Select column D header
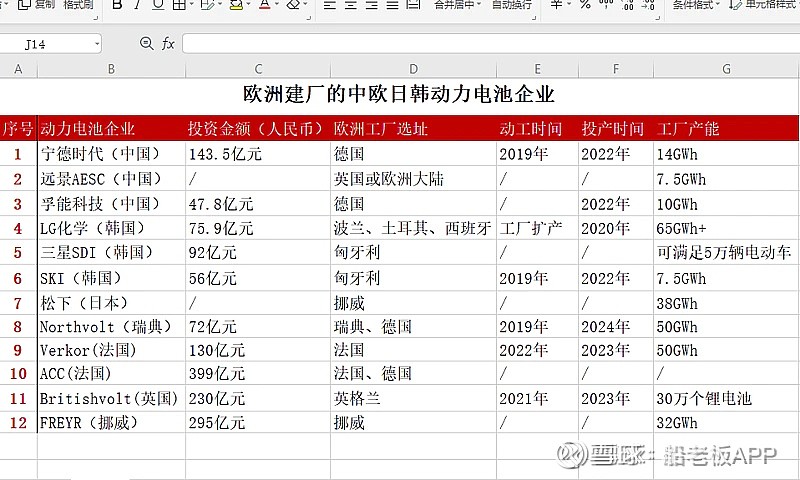 (x=413, y=69)
